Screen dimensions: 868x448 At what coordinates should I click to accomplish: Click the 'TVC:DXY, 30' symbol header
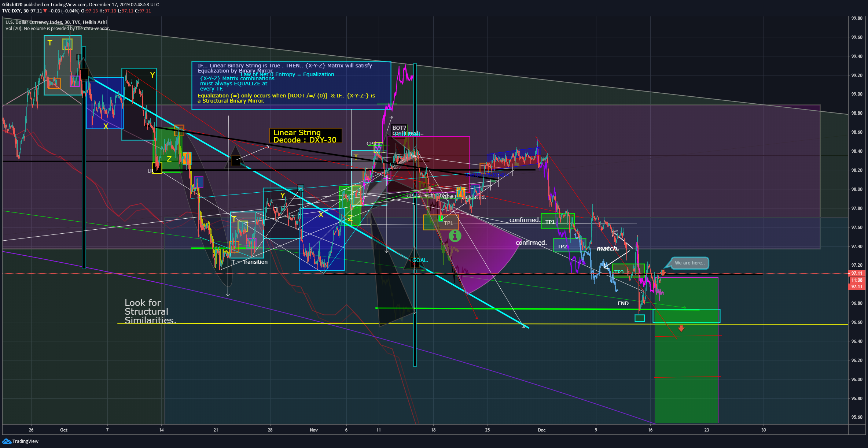coord(15,11)
